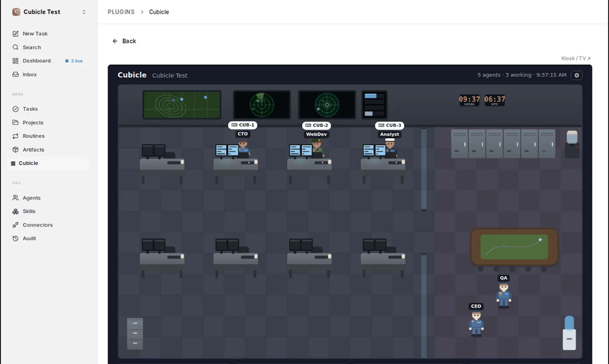
Task: Click the '5 agents · 3 working' status text
Action: tap(504, 75)
